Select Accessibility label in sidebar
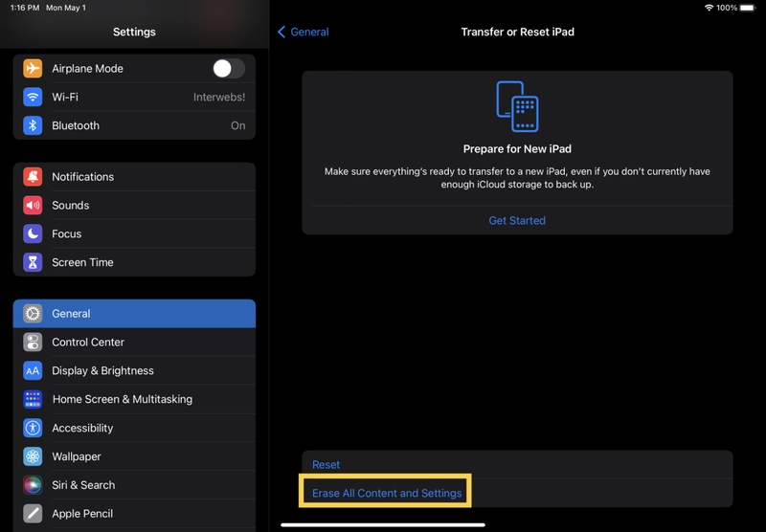766x532 pixels. point(82,428)
